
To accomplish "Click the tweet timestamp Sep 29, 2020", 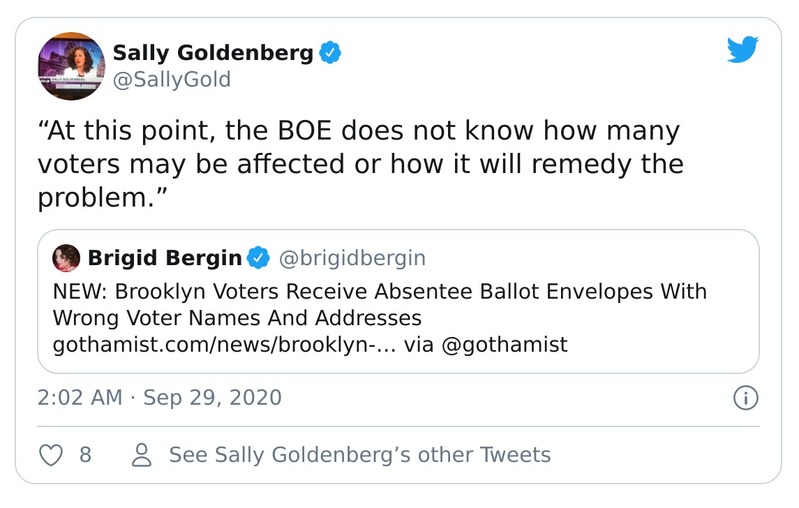I will [212, 397].
